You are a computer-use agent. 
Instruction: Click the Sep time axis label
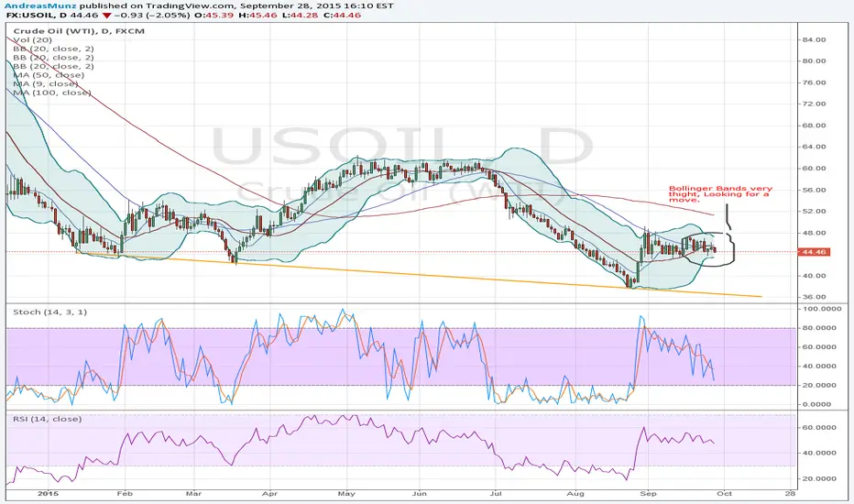(648, 494)
